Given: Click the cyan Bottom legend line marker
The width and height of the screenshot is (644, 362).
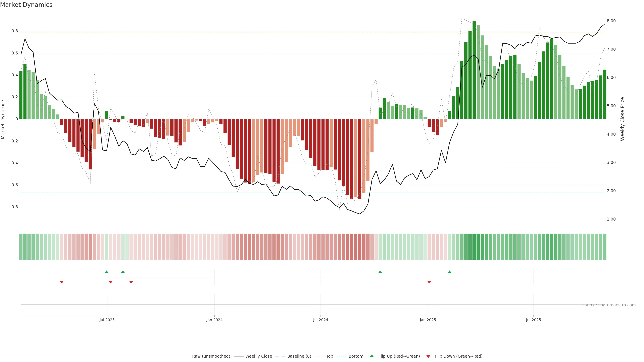Looking at the screenshot, I should tap(341, 356).
